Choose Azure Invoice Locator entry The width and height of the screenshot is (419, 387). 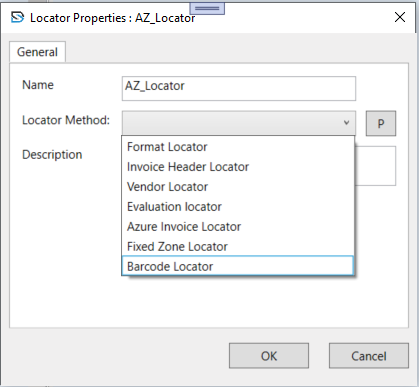[x=238, y=227]
